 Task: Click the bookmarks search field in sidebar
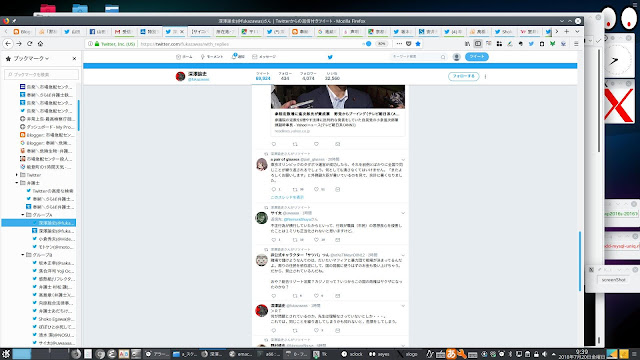41,74
